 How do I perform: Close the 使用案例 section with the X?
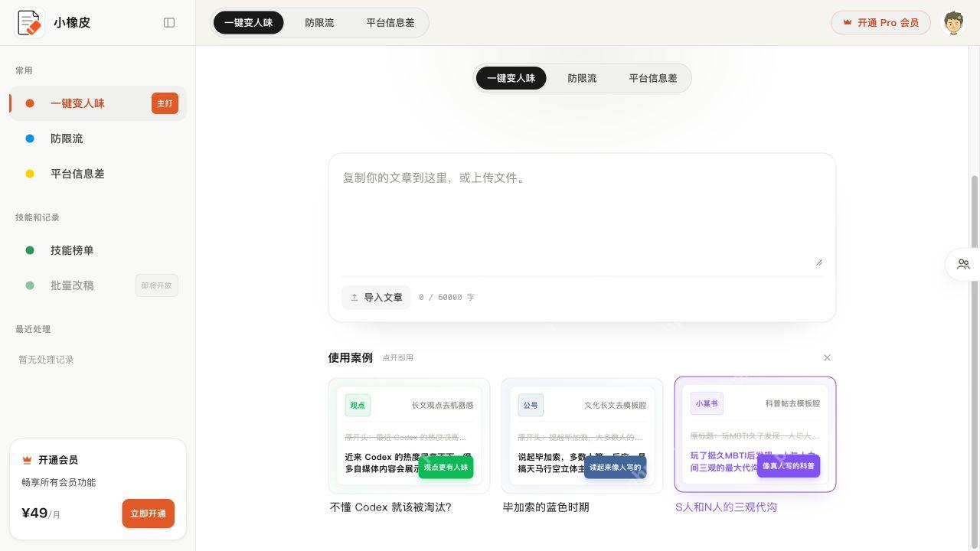click(x=827, y=357)
